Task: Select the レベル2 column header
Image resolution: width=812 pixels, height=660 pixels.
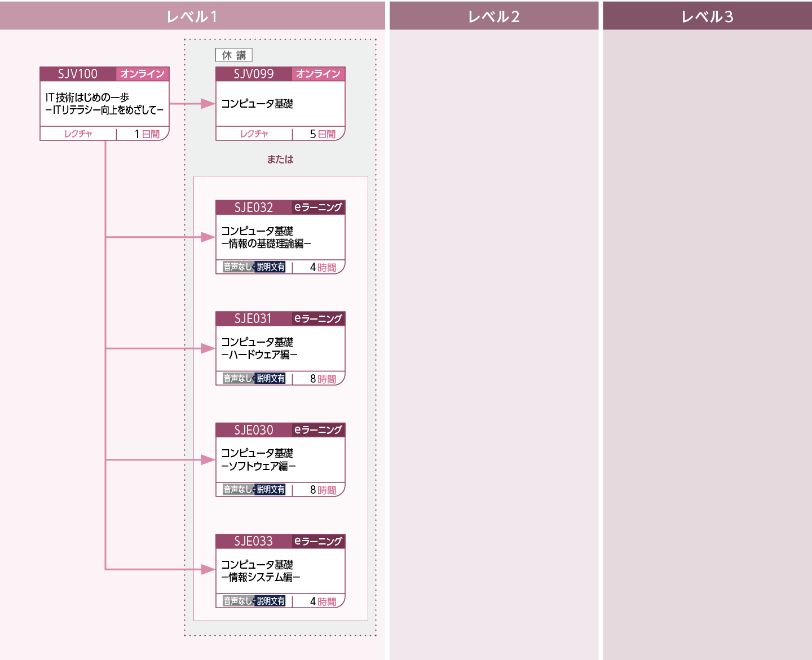Action: pyautogui.click(x=494, y=16)
